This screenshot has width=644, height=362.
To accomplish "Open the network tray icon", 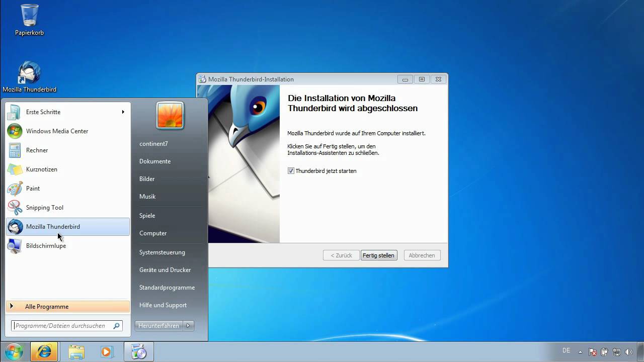I will tap(616, 352).
